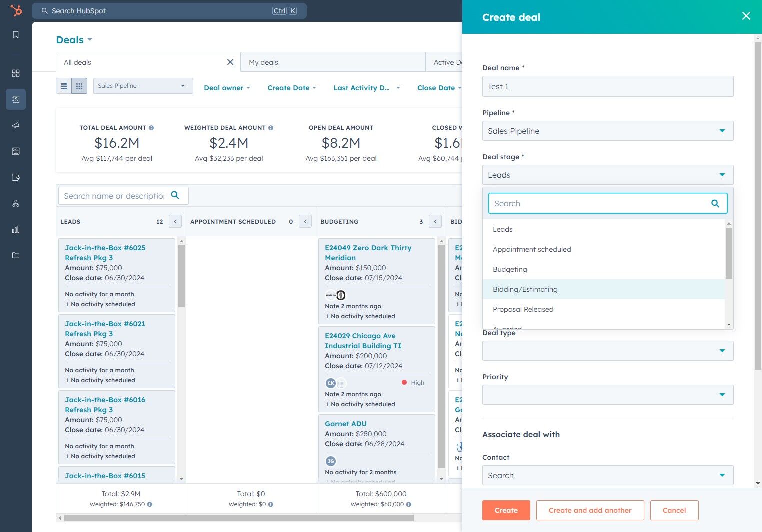762x532 pixels.
Task: Click the info icon beside Weighted: $146,750
Action: (x=150, y=504)
